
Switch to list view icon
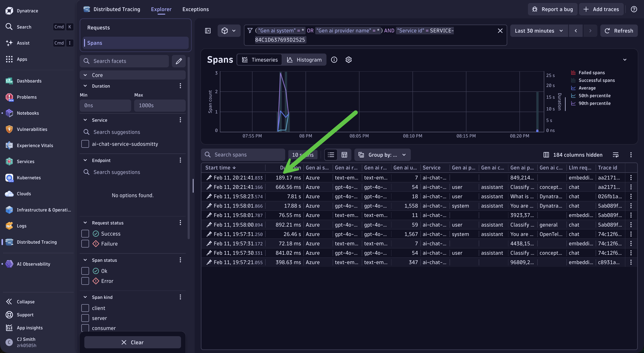[331, 155]
